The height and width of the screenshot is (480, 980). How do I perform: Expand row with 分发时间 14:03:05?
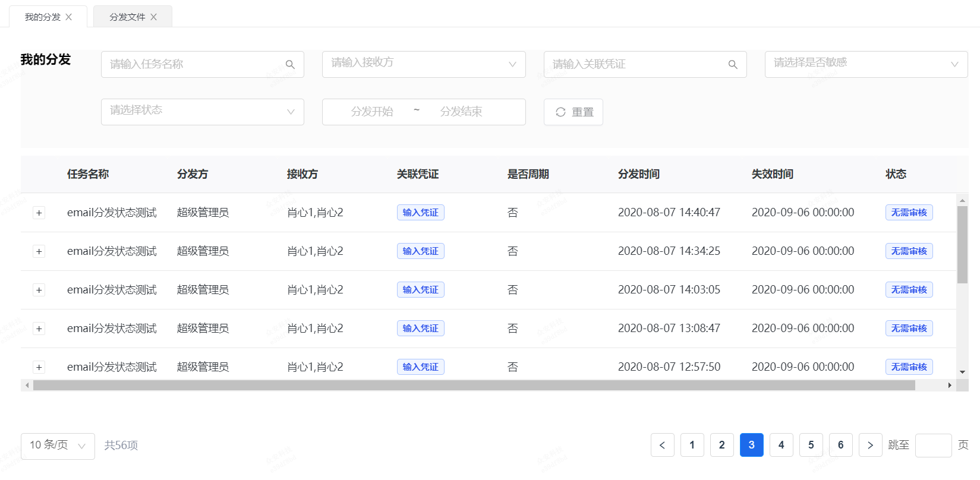(x=39, y=290)
